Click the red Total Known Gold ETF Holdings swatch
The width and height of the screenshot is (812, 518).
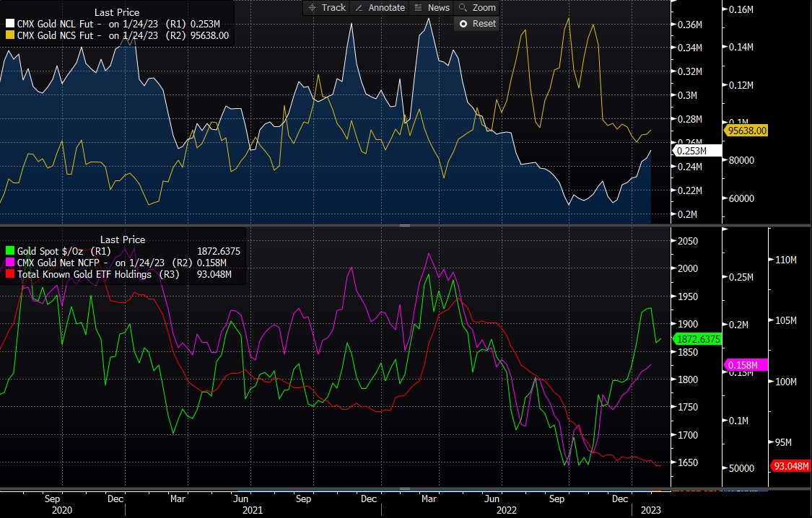pos(10,273)
